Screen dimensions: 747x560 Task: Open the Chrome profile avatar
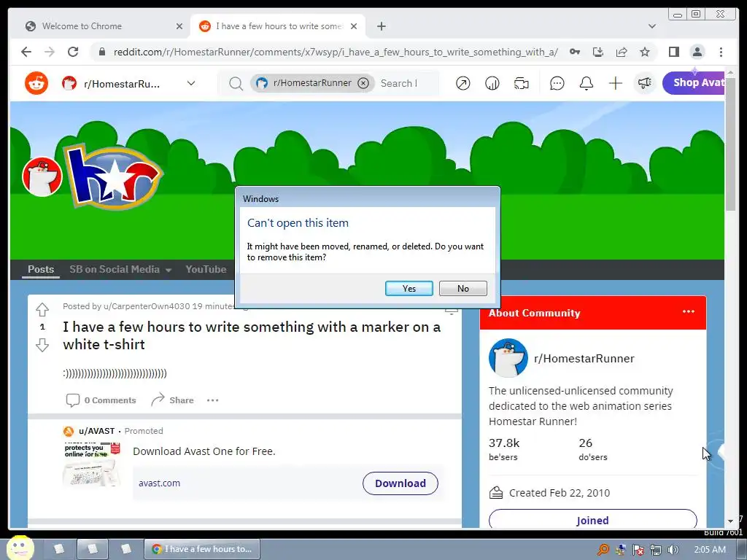697,52
